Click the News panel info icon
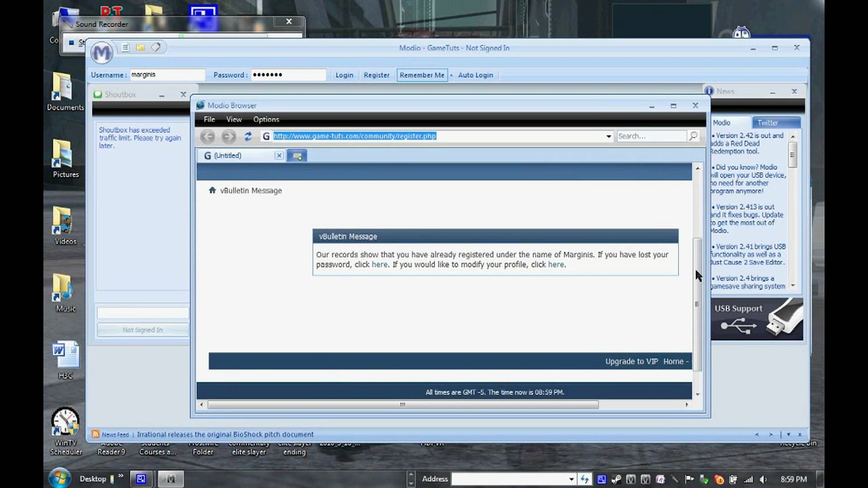The image size is (868, 488). [x=709, y=91]
